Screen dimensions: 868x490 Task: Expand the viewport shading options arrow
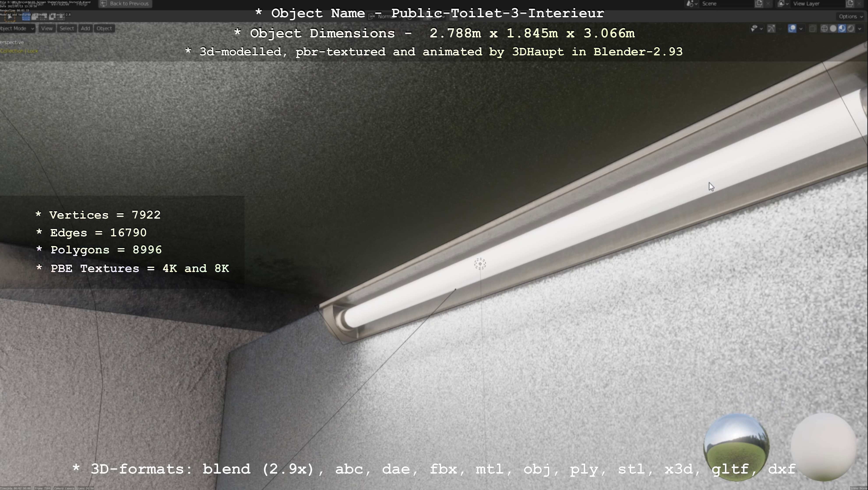click(860, 29)
